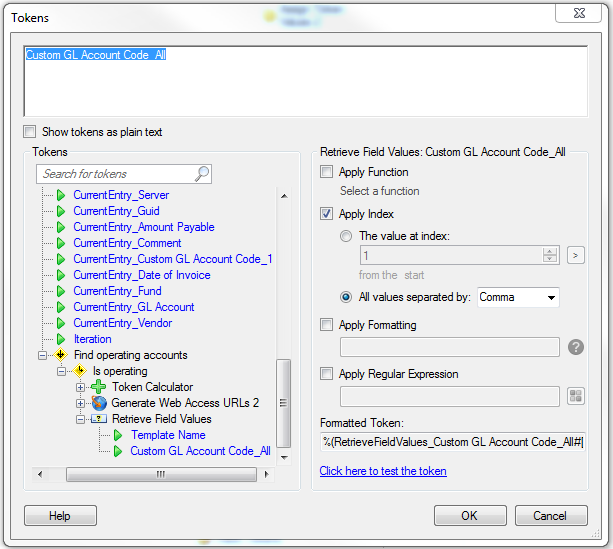
Task: Expand the Token Calculator node
Action: click(x=80, y=387)
